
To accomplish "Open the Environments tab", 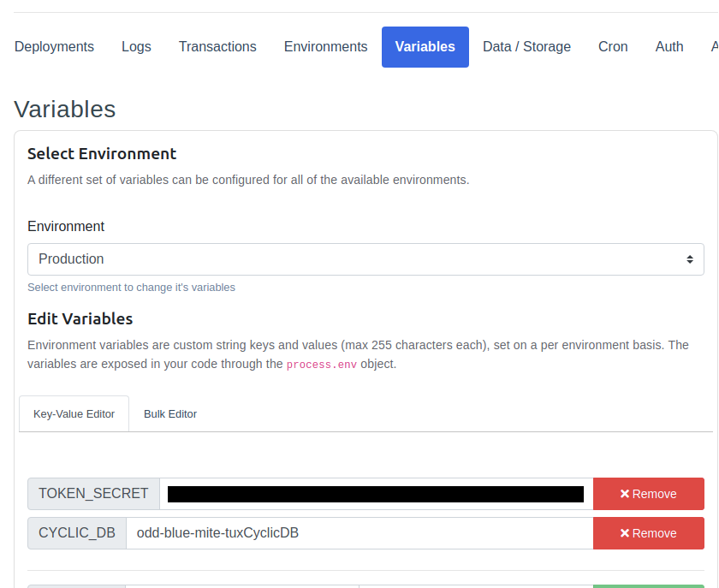I will (x=325, y=46).
